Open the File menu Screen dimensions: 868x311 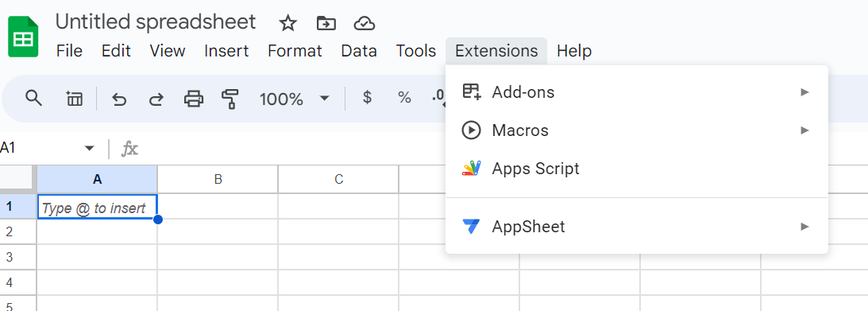point(69,51)
